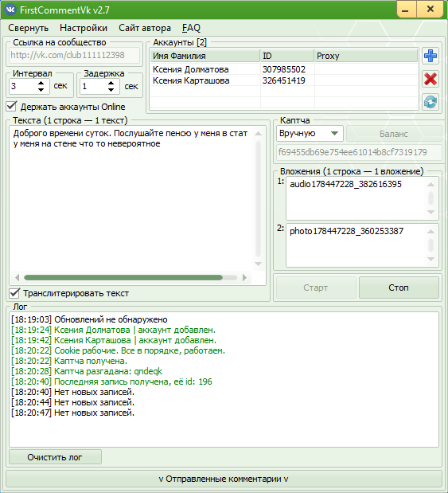Click the VK logo in title bar

10,10
